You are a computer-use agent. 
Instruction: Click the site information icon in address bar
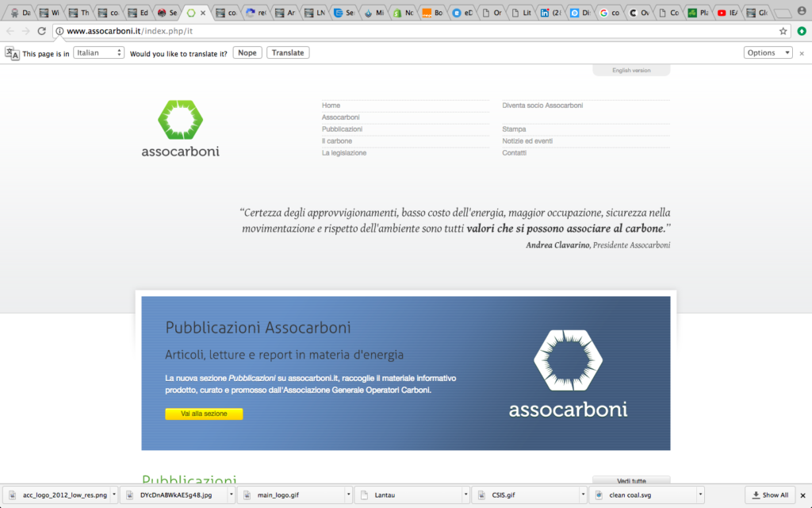pyautogui.click(x=59, y=31)
